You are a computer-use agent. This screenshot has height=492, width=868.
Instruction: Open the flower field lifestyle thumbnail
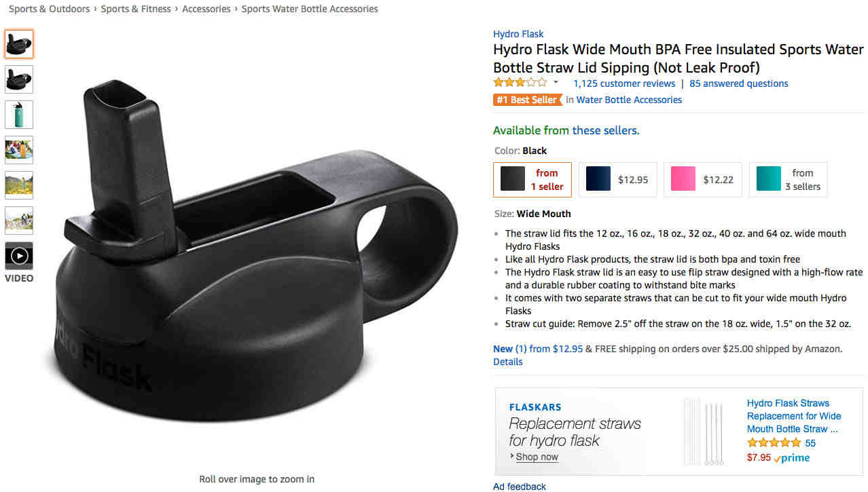(19, 185)
